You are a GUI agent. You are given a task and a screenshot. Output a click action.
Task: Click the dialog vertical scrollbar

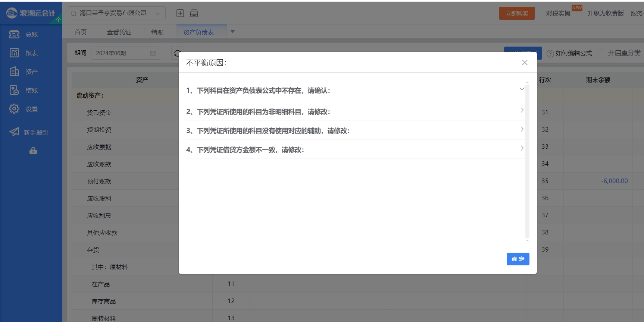tap(527, 160)
